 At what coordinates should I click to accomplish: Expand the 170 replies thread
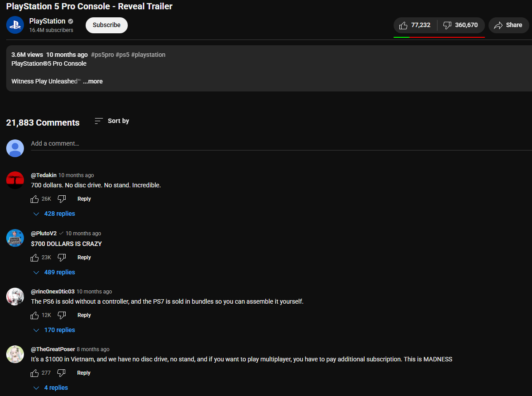54,330
